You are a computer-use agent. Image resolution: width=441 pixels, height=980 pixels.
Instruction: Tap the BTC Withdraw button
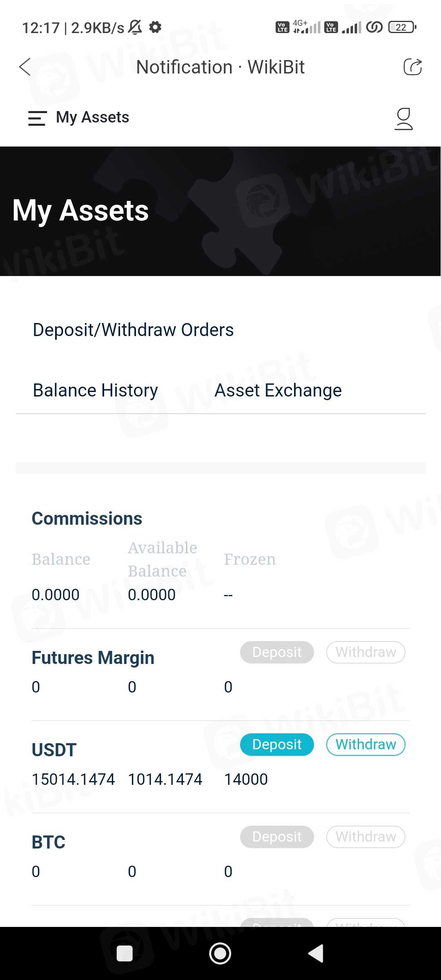[x=365, y=837]
